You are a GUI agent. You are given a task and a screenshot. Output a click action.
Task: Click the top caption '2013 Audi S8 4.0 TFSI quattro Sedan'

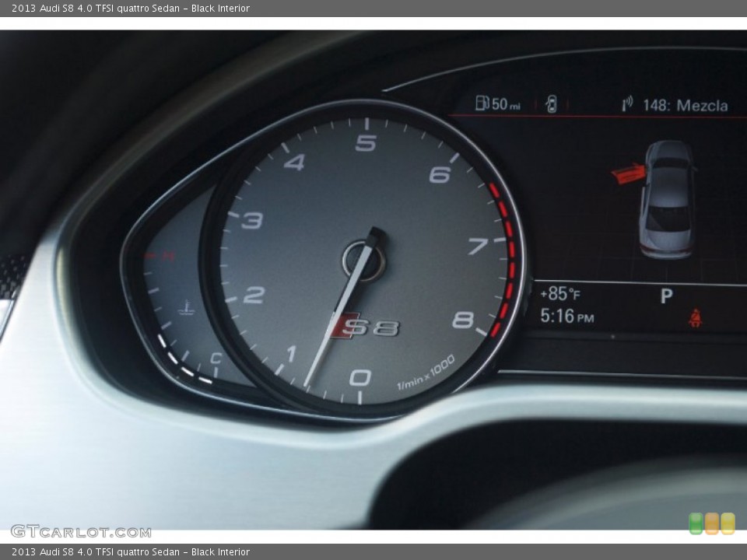(96, 8)
